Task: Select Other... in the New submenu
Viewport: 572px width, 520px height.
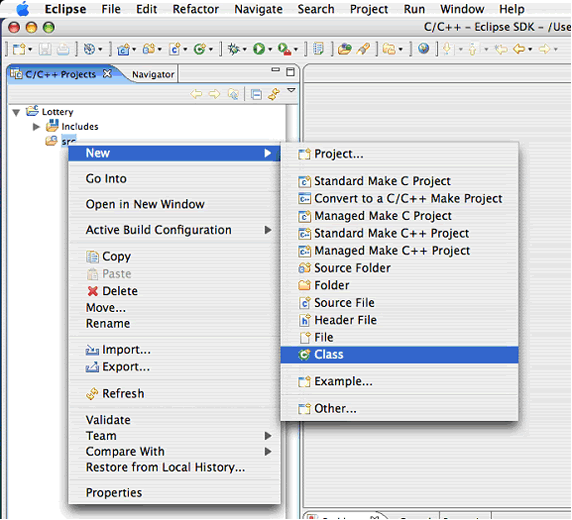Action: coord(399,408)
